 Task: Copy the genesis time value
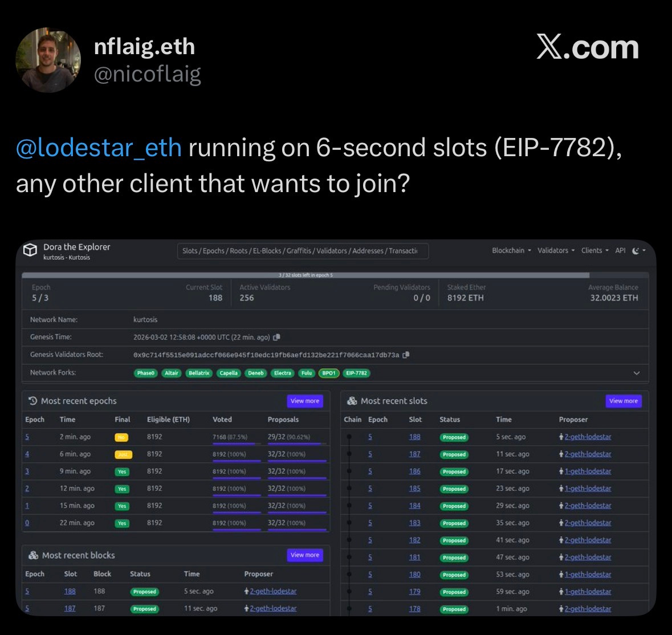[277, 337]
